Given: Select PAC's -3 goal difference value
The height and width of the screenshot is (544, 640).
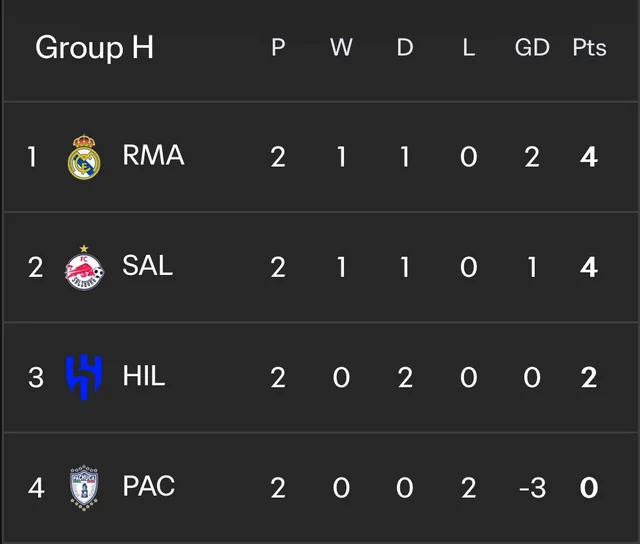Looking at the screenshot, I should coord(532,488).
